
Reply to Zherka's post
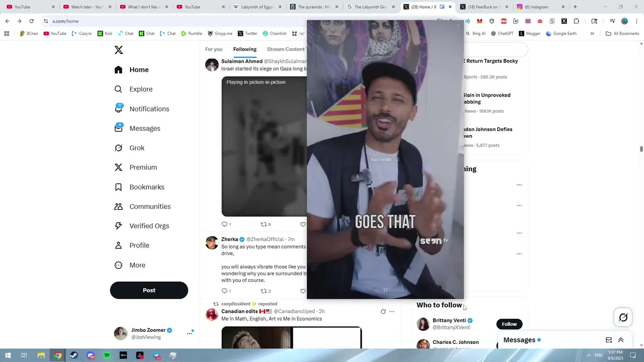(224, 291)
